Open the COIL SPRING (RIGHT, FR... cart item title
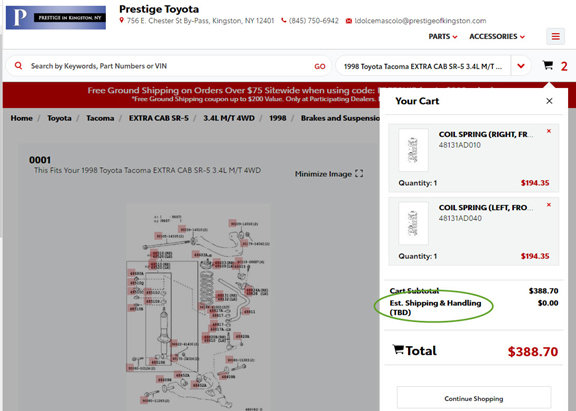The height and width of the screenshot is (411, 576). pos(486,134)
